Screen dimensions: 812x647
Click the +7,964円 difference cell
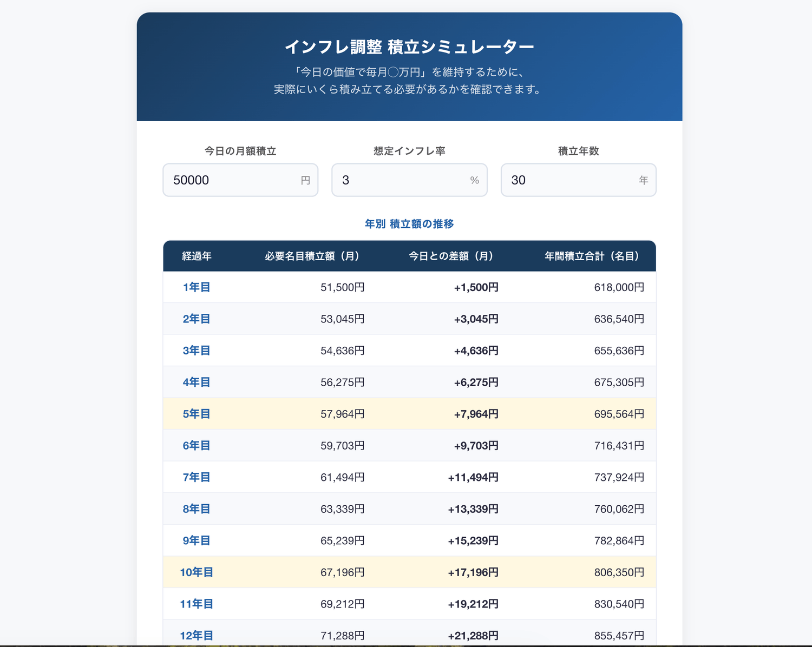[x=476, y=414]
